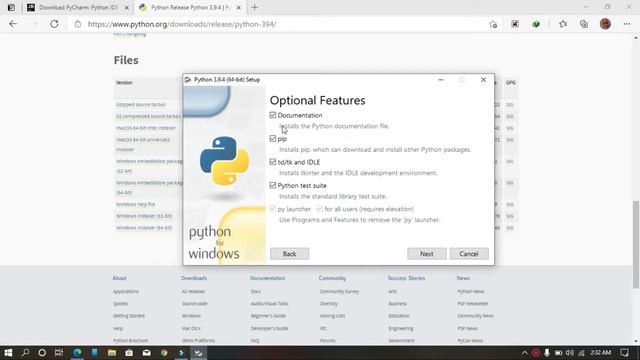640x360 pixels.
Task: View site information lock icon
Action: coord(78,24)
